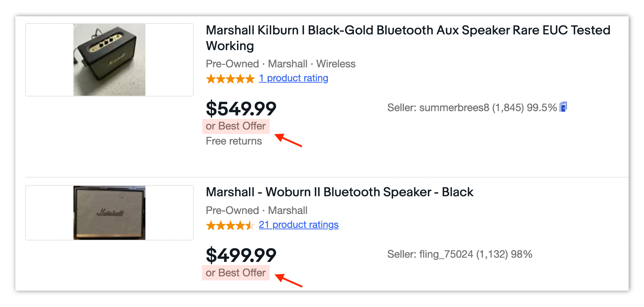Click the "Pre-Owned · Marshall" subtitle on the Woburn listing
Screen dimensions: 644x307
(x=256, y=211)
